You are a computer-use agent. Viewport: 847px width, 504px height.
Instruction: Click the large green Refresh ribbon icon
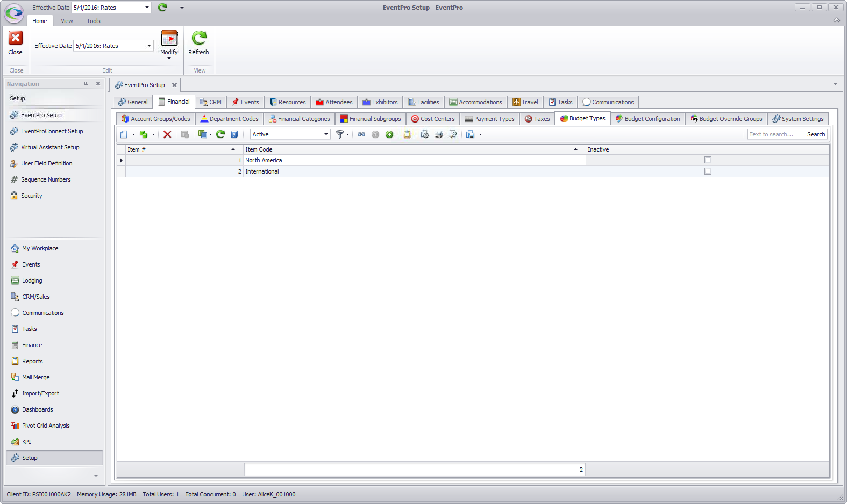(198, 38)
